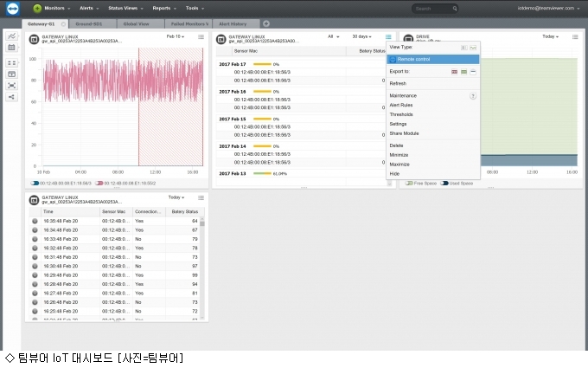Open hamburger menu icon of DRIVE module
Screen dimensions: 588x368
tap(575, 36)
